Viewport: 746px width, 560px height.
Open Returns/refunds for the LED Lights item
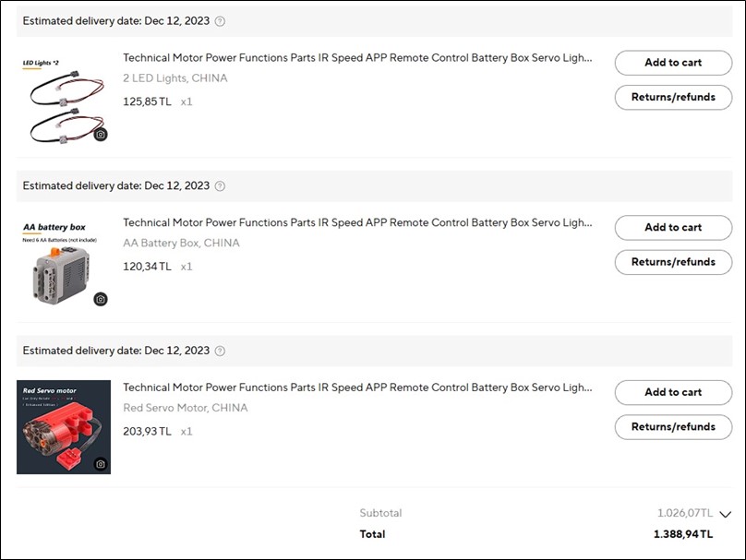pos(673,97)
